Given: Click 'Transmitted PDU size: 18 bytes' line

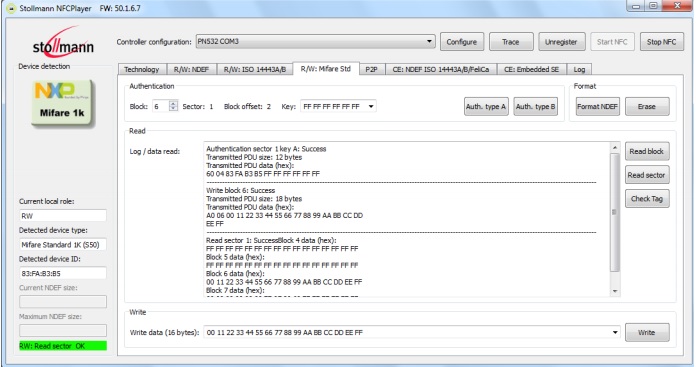Looking at the screenshot, I should point(254,199).
